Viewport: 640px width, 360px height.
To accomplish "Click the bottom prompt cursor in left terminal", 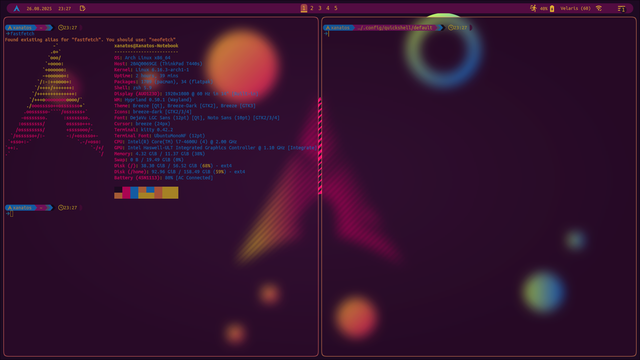I will pyautogui.click(x=11, y=214).
